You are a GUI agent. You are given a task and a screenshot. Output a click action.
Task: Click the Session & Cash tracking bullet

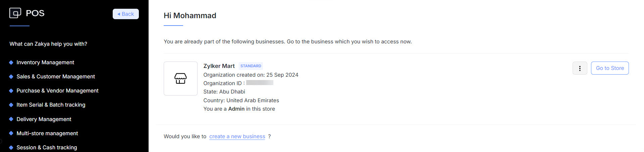coord(11,148)
